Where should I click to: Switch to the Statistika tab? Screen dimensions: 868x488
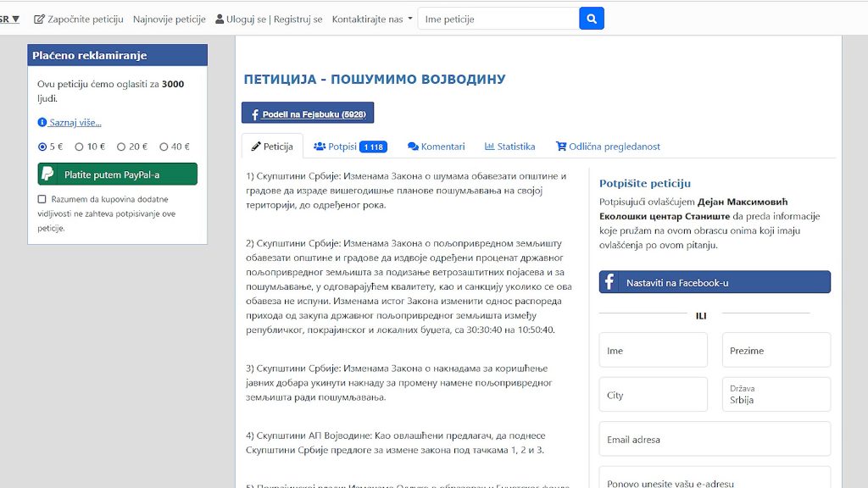point(509,147)
